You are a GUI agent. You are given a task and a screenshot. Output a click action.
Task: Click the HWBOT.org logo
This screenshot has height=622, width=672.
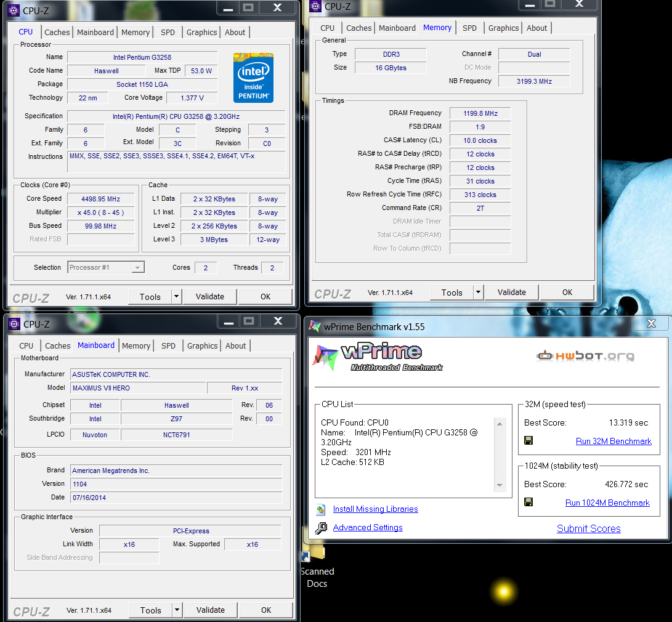tap(585, 355)
